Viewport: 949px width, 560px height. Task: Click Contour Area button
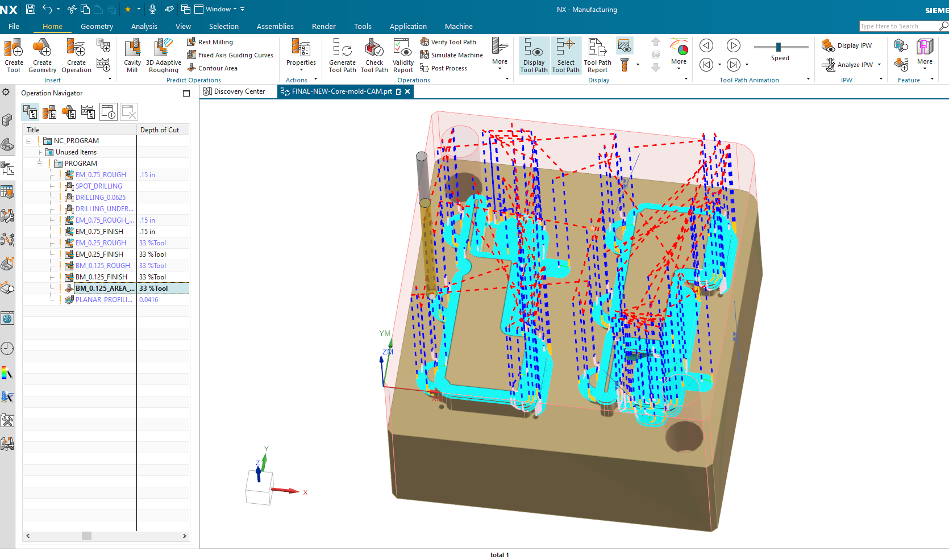213,68
